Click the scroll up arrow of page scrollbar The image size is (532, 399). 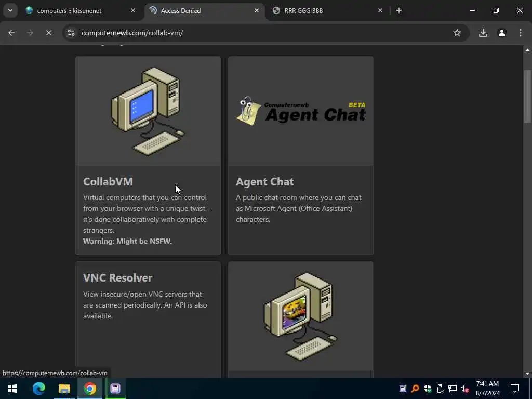[527, 50]
